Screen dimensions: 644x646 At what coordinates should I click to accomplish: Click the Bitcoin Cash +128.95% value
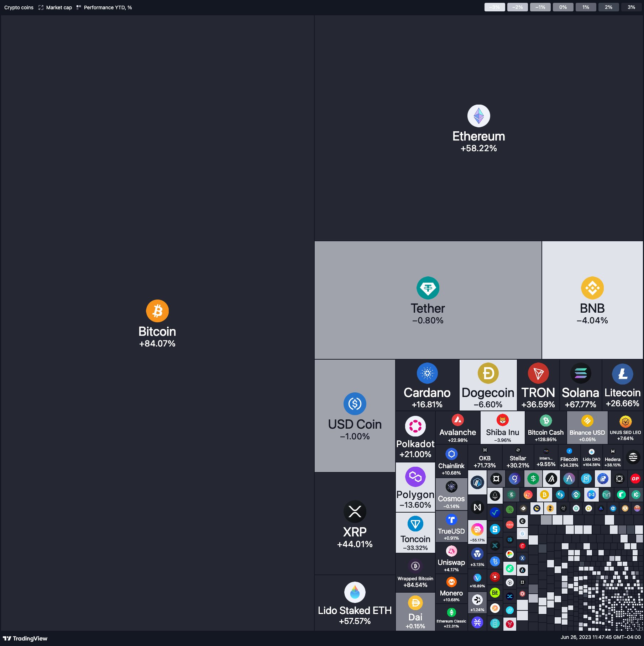(x=546, y=440)
